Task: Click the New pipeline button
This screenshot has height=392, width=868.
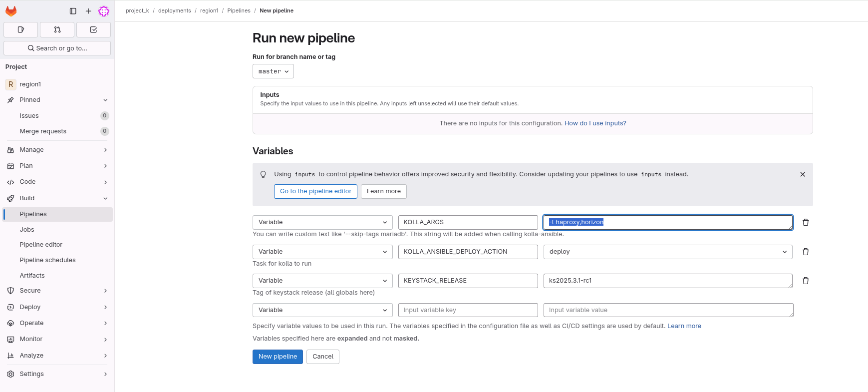Action: click(x=278, y=357)
